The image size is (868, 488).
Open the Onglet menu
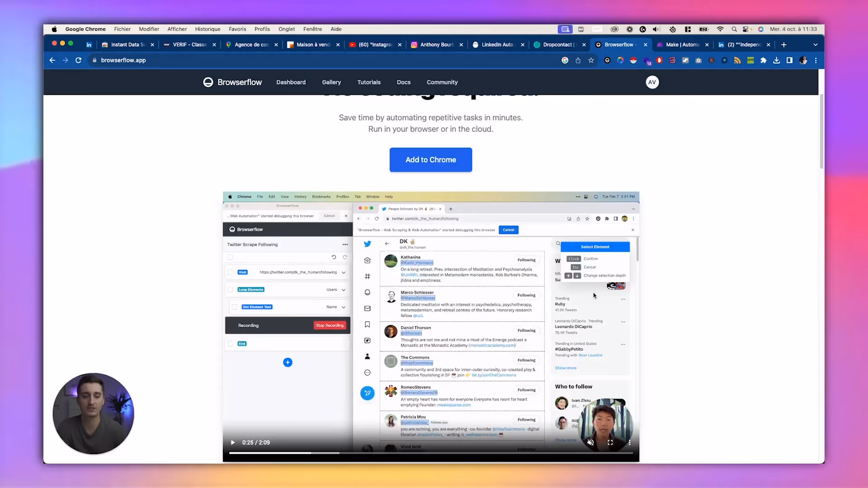point(287,29)
